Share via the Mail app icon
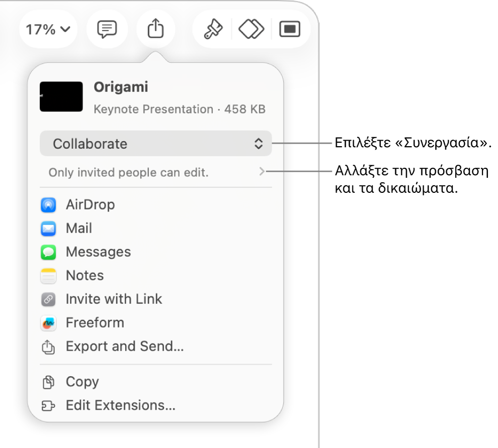Viewport: 498px width, 448px height. [48, 229]
